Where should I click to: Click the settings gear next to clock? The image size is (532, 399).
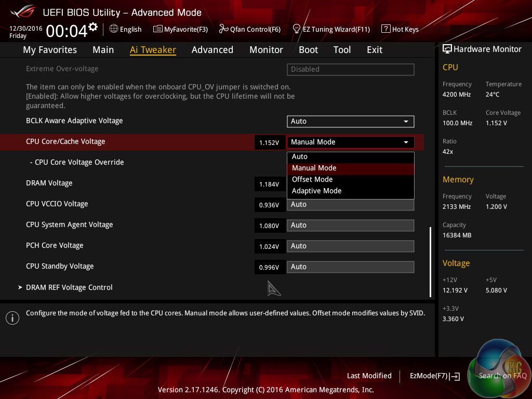tap(93, 26)
